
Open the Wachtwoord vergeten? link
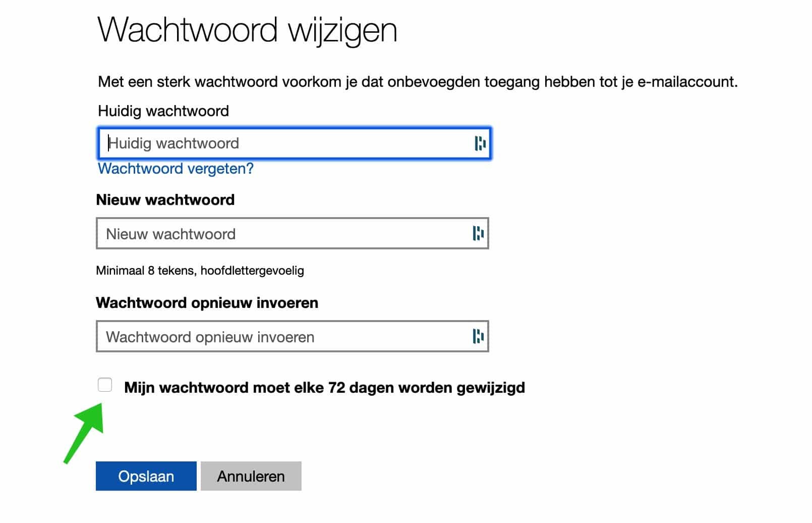coord(176,169)
